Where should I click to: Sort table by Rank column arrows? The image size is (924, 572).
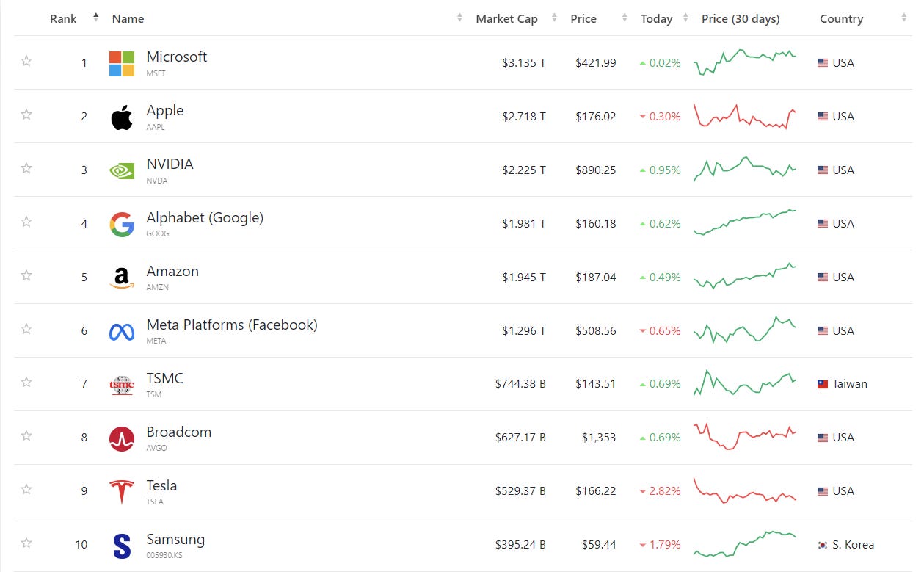coord(95,16)
